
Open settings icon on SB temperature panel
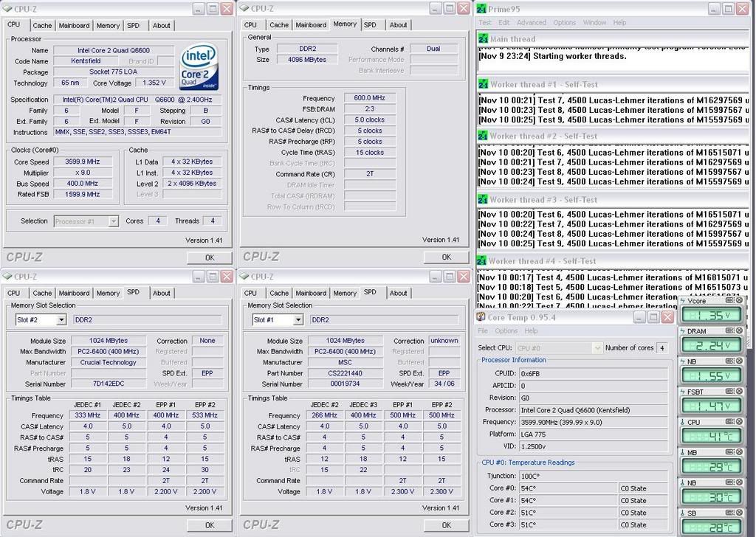tap(730, 513)
